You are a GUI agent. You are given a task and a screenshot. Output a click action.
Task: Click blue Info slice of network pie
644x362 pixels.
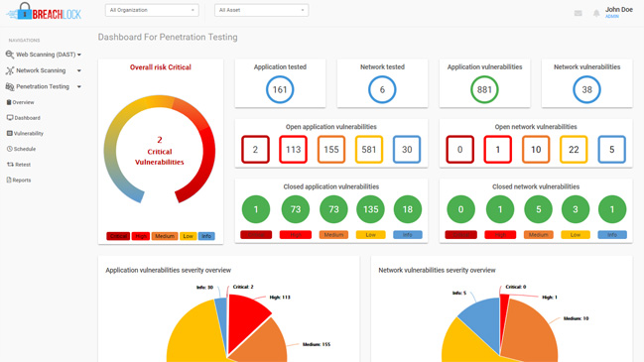point(483,322)
